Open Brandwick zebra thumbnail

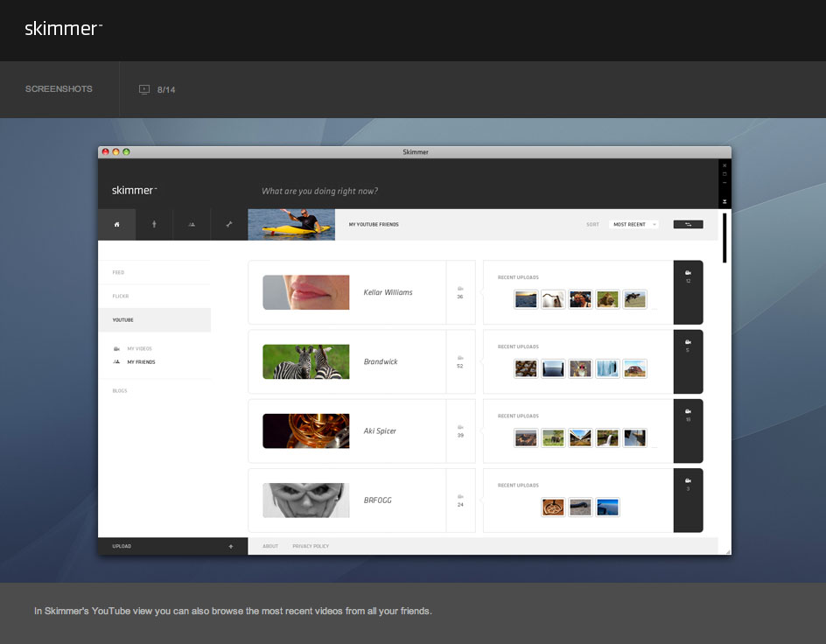[x=306, y=361]
